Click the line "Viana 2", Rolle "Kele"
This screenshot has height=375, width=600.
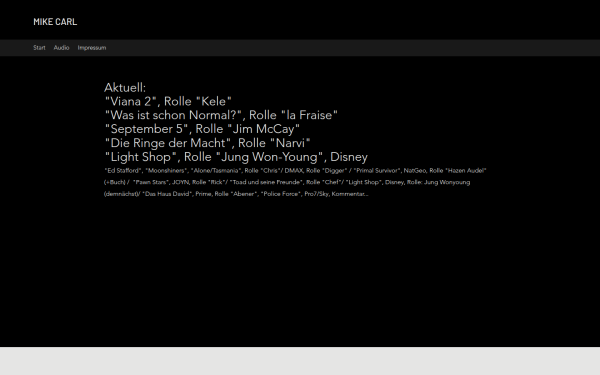click(x=168, y=101)
